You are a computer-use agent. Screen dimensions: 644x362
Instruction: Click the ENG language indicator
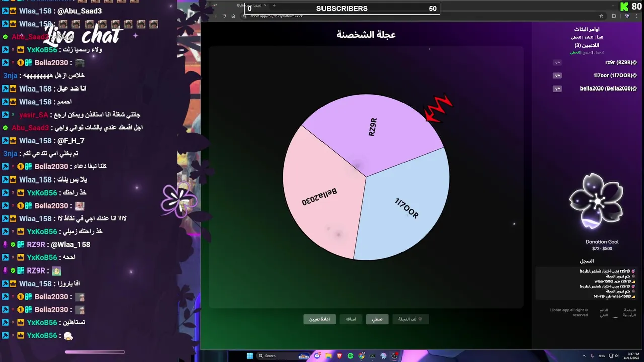[602, 356]
